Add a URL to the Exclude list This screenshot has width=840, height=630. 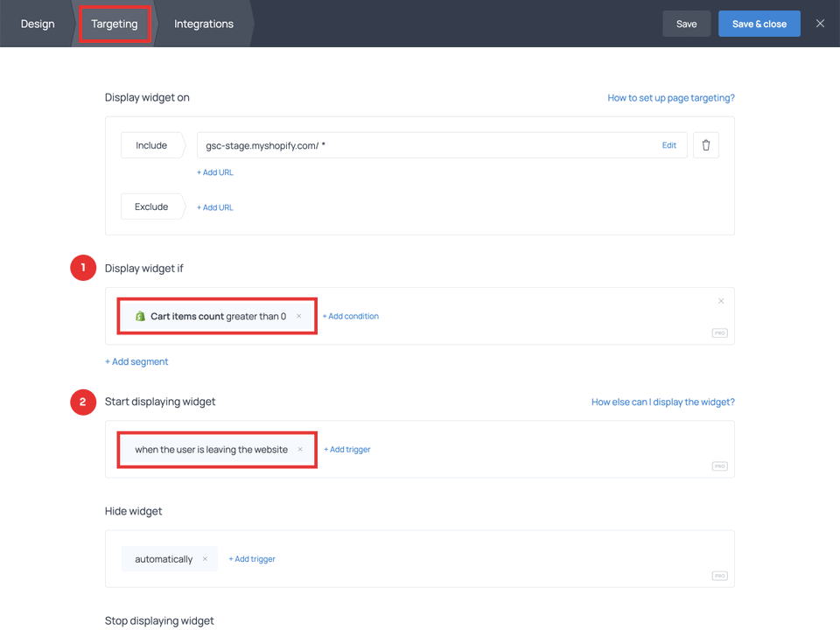(x=214, y=206)
